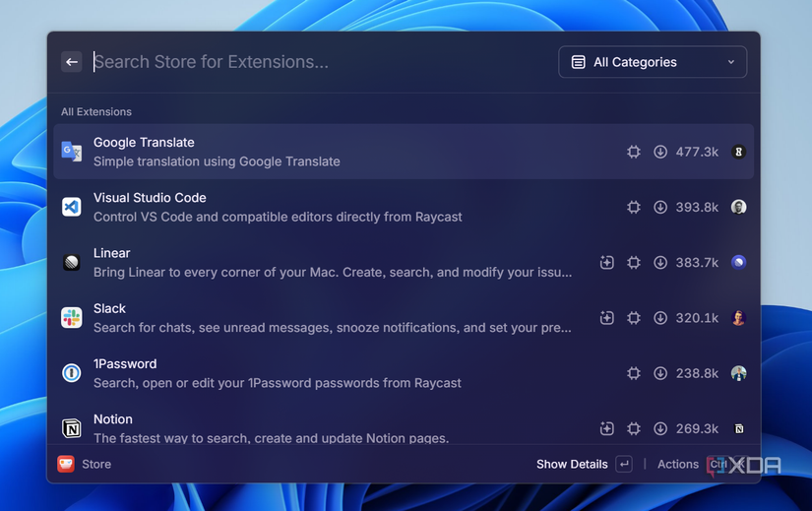Click the 320.1k download count
This screenshot has height=511, width=812.
(697, 318)
